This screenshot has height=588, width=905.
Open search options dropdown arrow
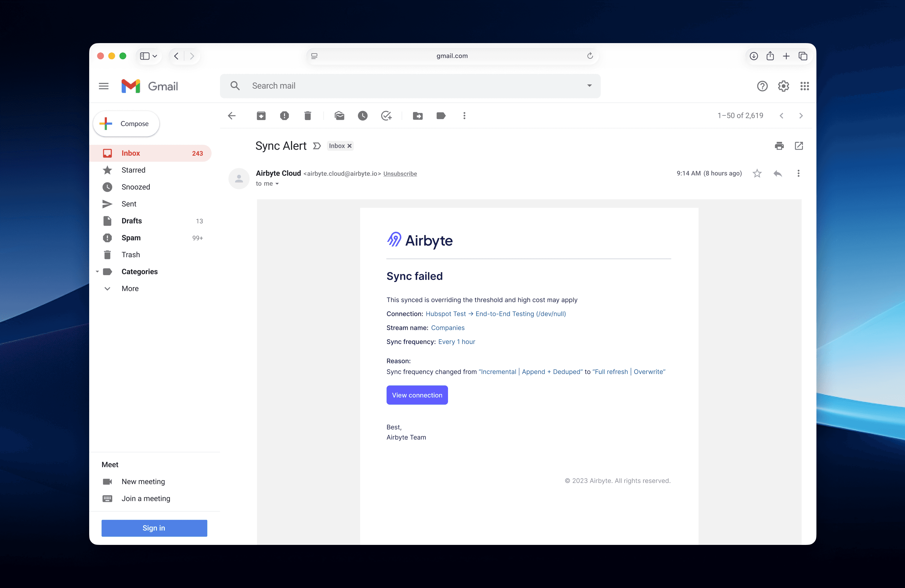[x=589, y=86]
